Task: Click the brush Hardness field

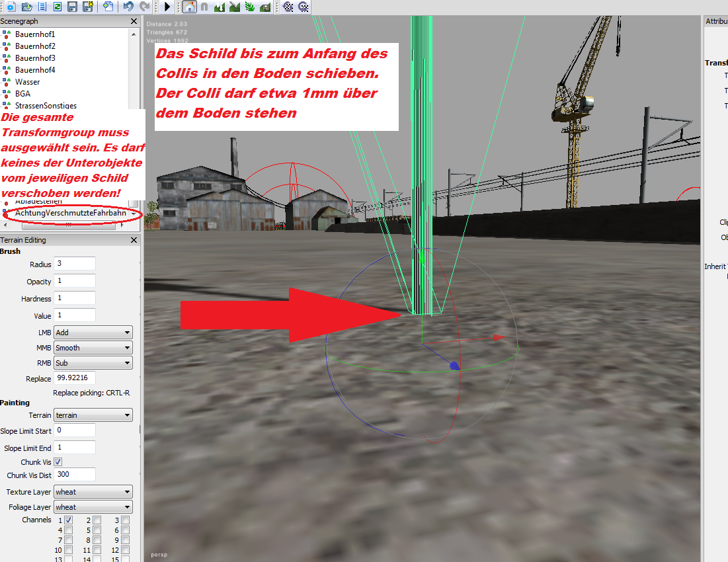Action: click(75, 298)
